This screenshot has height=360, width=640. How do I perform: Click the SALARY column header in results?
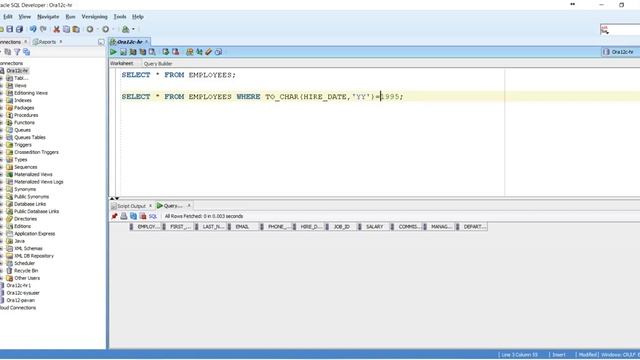(x=375, y=227)
